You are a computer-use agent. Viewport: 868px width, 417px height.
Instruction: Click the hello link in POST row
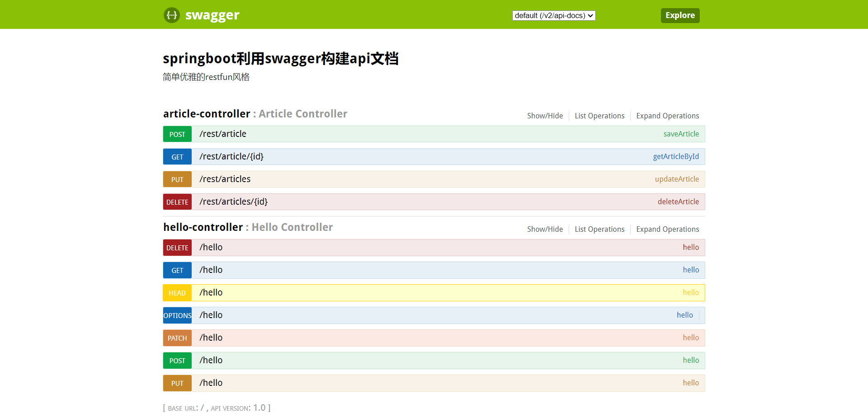point(691,360)
